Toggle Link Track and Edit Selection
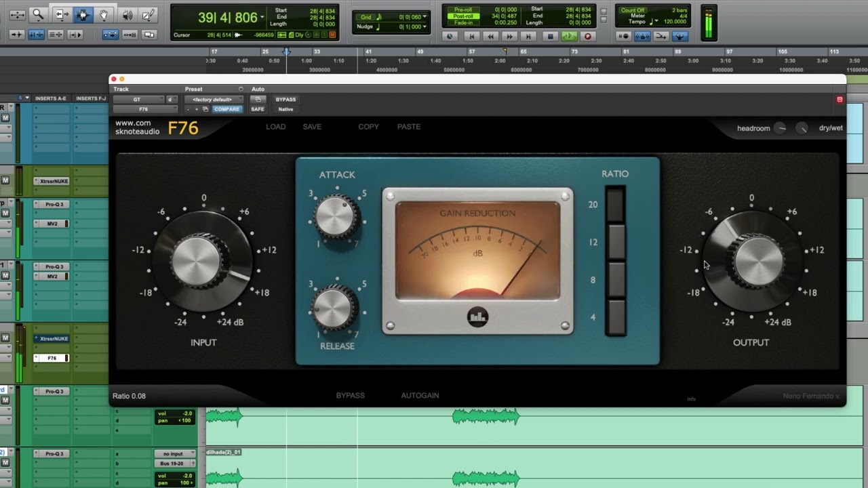868x488 pixels. click(56, 35)
